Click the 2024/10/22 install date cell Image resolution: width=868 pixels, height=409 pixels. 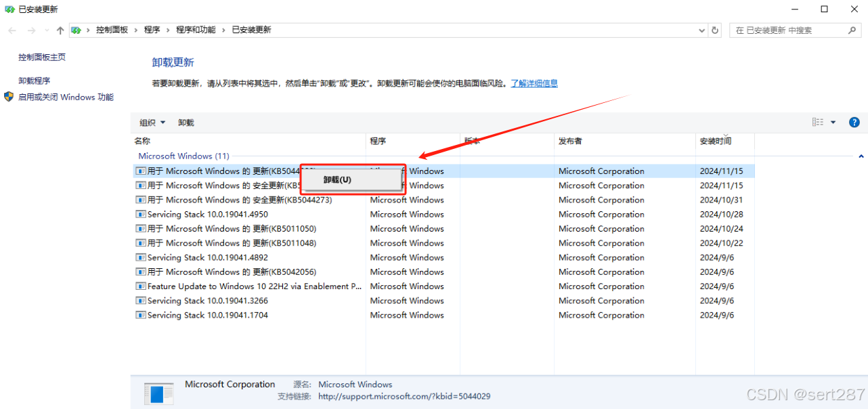point(721,243)
